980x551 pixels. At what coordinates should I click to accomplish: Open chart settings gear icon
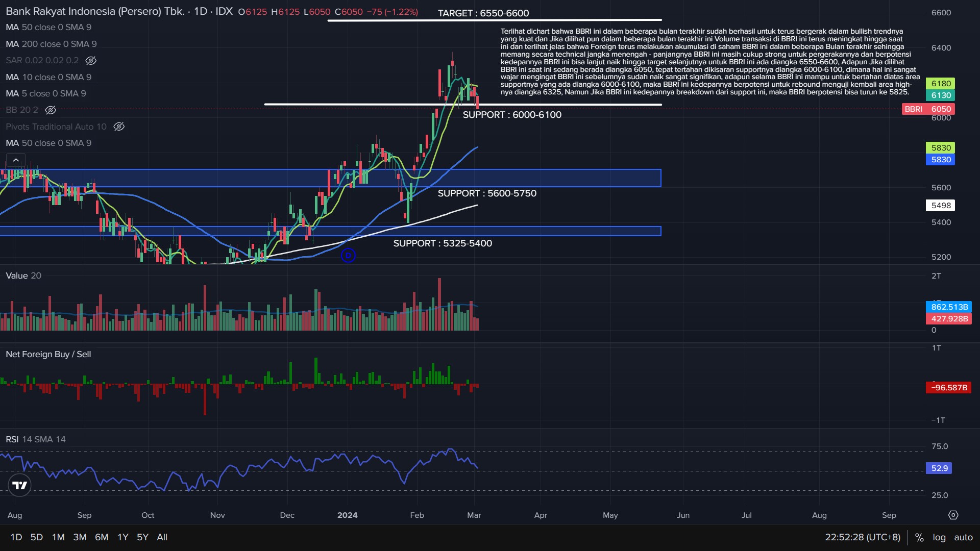pos(953,515)
